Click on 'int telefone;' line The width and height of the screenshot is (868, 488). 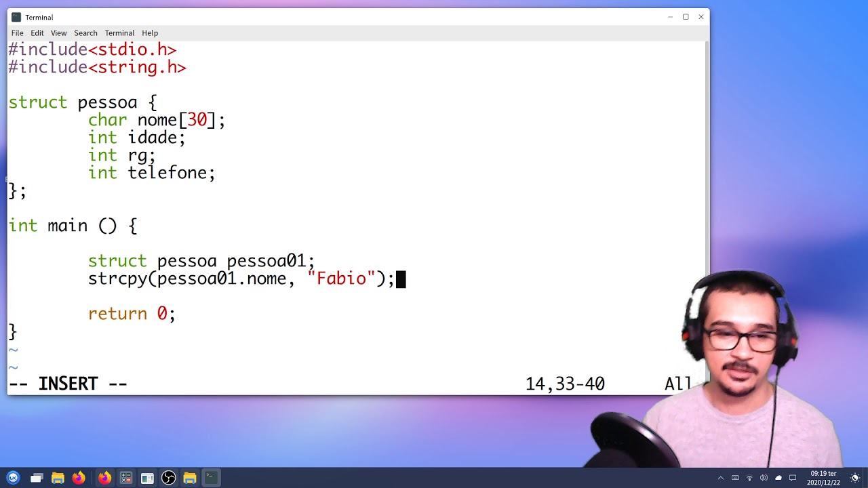tap(151, 173)
